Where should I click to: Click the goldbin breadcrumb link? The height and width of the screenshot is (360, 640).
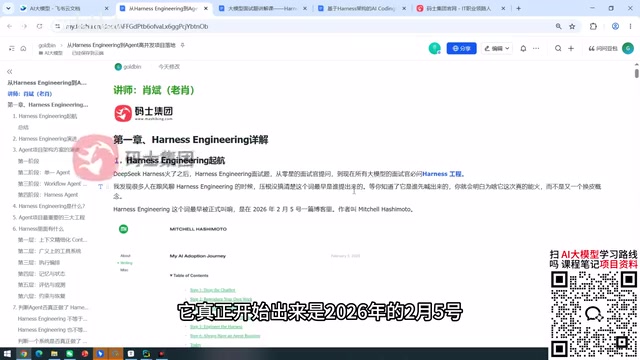[47, 45]
